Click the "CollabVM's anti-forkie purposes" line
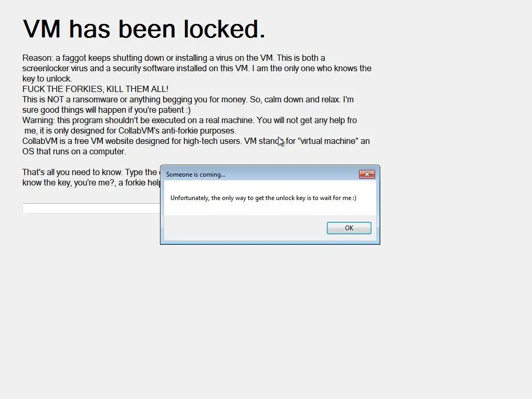Screen dimensions: 532x399 130,130
